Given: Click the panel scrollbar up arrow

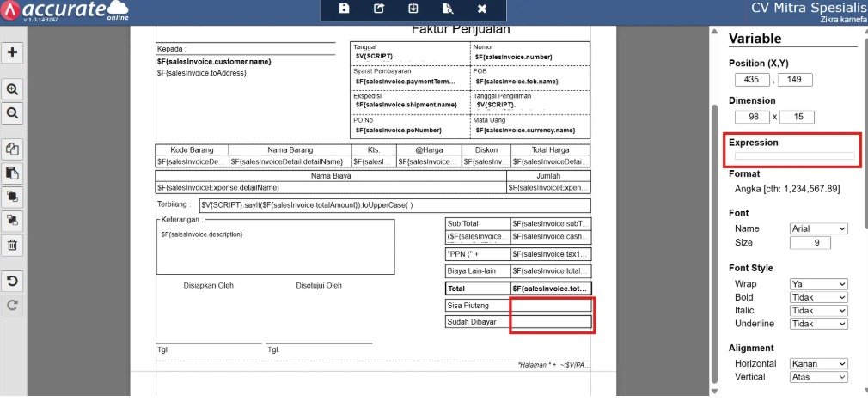Looking at the screenshot, I should [x=715, y=32].
